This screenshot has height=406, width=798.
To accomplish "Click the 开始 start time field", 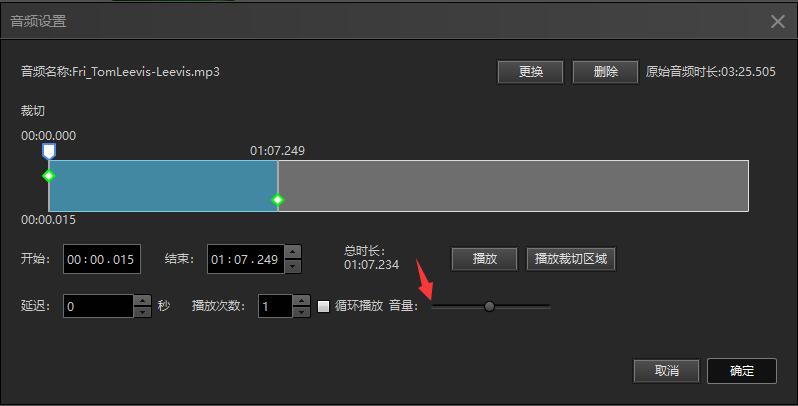I will click(102, 259).
